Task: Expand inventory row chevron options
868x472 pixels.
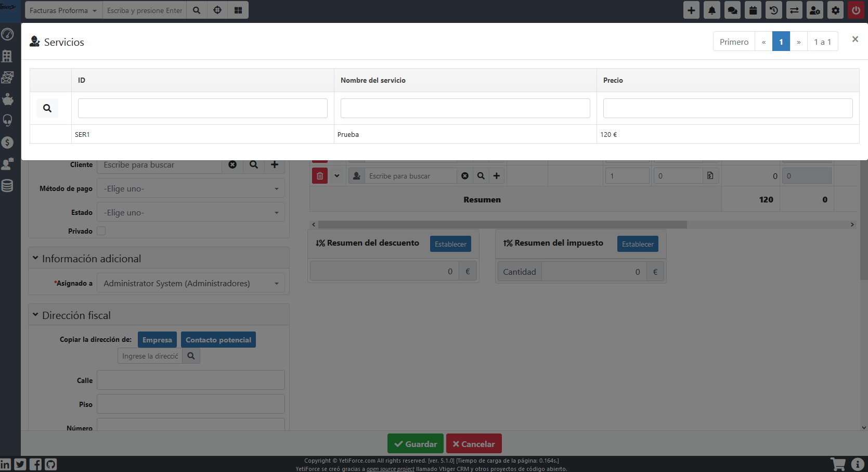Action: click(x=336, y=176)
